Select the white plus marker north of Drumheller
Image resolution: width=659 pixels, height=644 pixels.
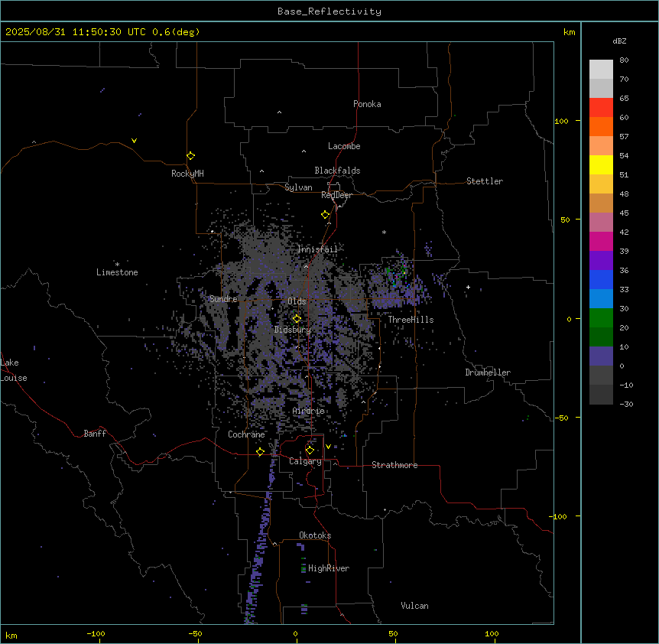coord(468,287)
